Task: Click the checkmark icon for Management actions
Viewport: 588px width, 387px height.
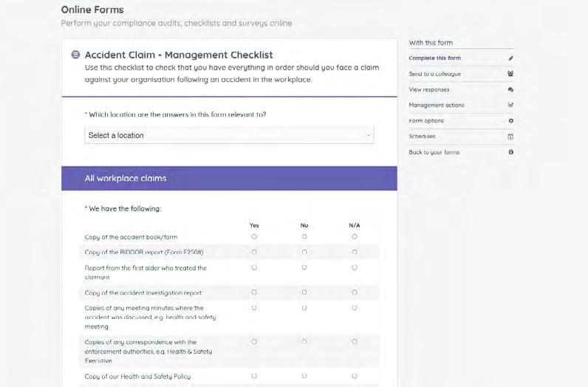Action: coord(510,105)
